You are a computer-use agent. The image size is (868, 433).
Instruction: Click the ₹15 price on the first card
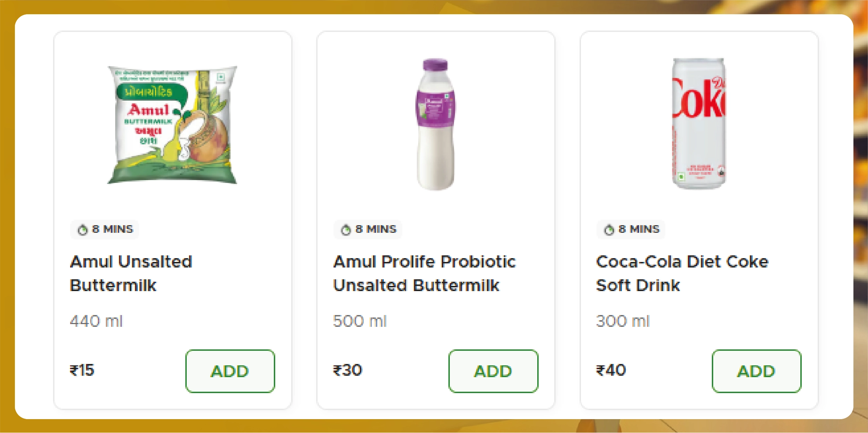[x=82, y=371]
